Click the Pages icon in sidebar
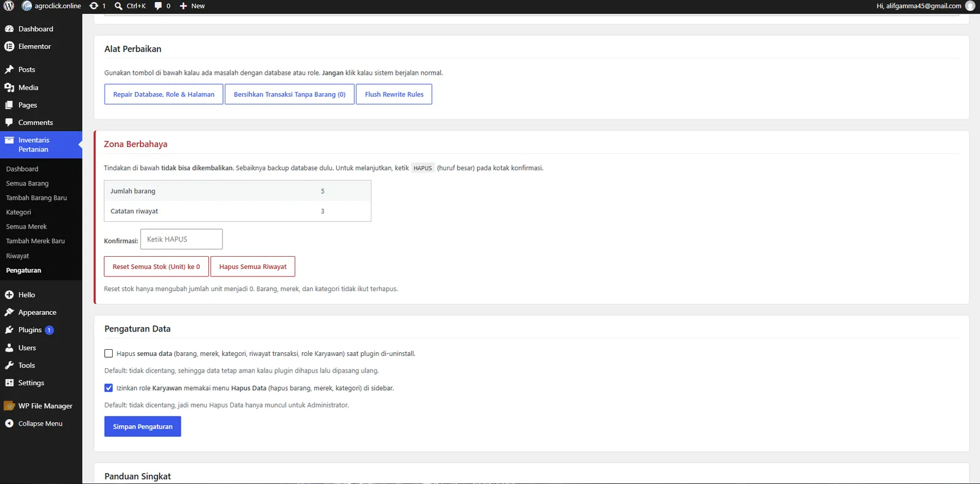The image size is (980, 484). click(x=9, y=105)
